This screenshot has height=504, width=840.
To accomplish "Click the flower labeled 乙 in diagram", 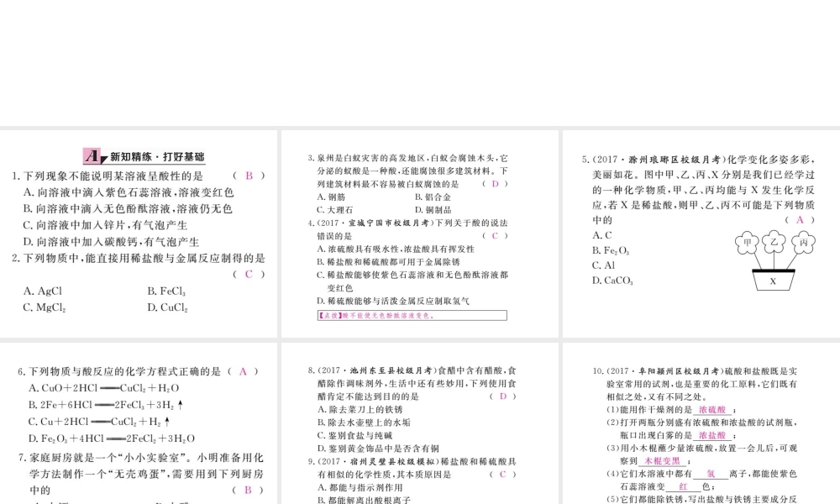I will pos(774,242).
